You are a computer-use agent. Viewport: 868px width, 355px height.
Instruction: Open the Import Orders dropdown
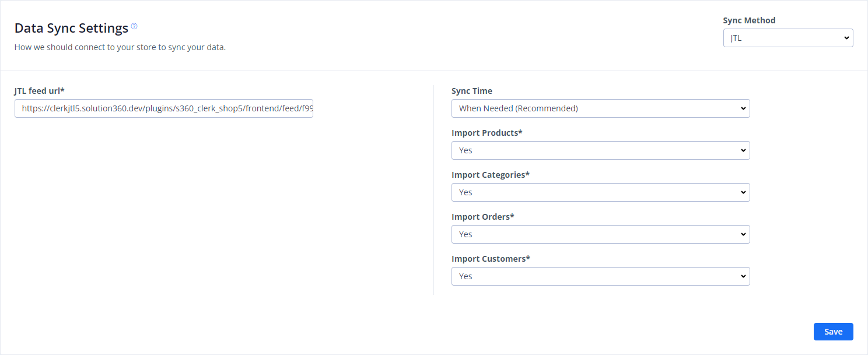click(600, 234)
